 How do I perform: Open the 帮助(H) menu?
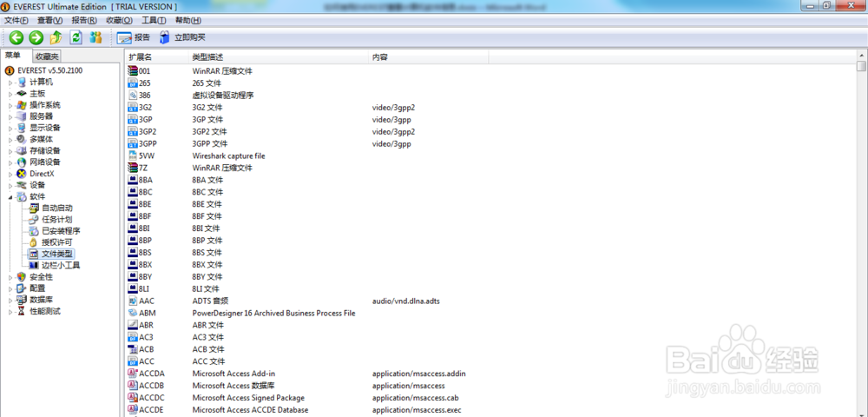pos(187,21)
